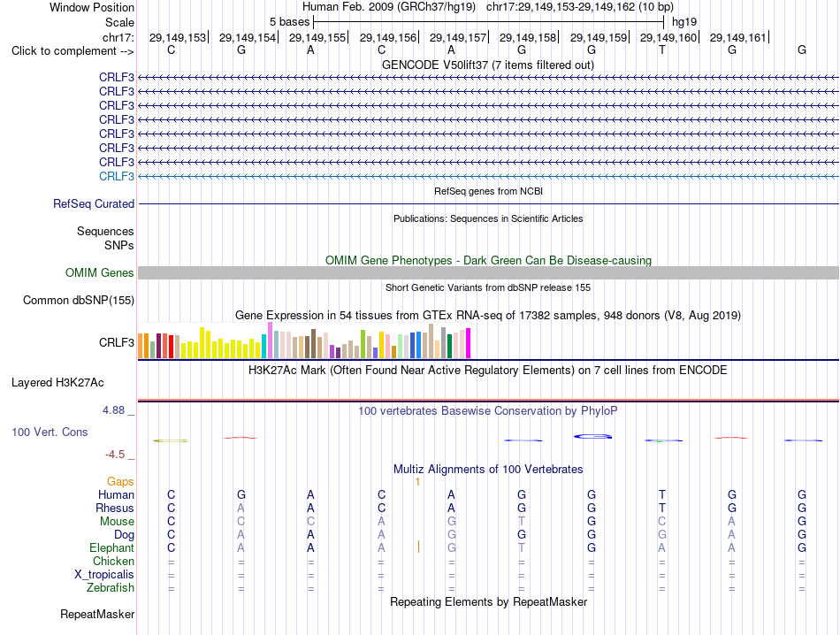Click the thick blue PhyloP conservation peak
This screenshot has height=635, width=840.
tap(592, 437)
